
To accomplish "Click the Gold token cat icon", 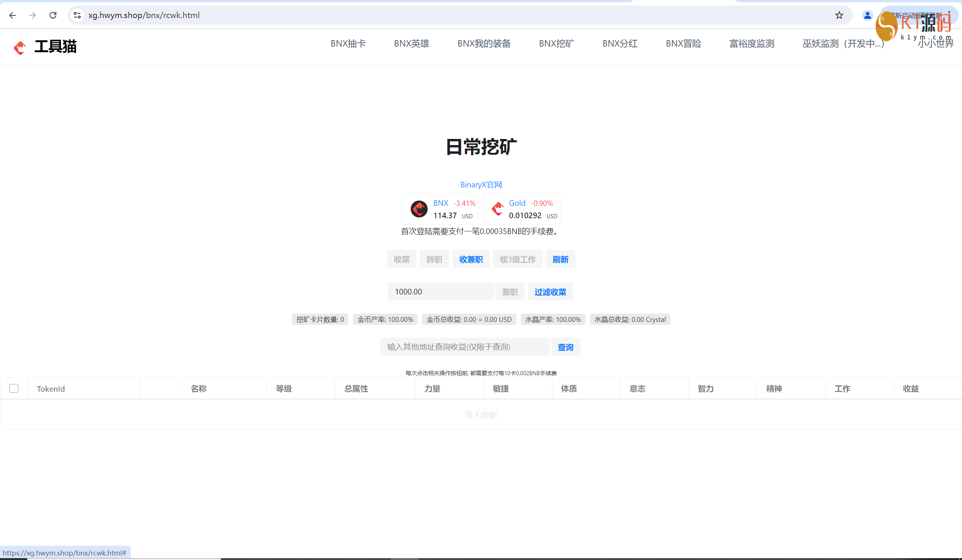I will click(x=498, y=209).
